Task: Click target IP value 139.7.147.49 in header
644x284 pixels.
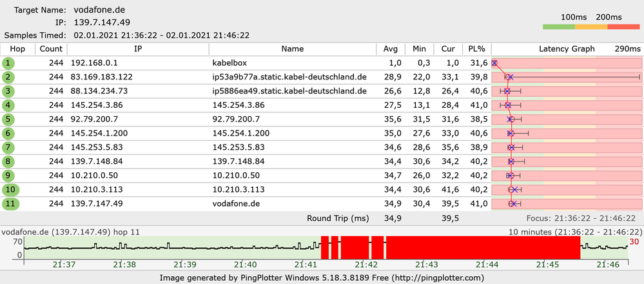Action: tap(102, 22)
